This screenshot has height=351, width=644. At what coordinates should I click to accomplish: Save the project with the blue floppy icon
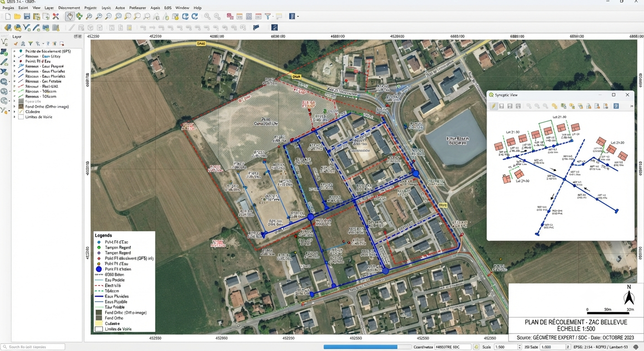27,16
